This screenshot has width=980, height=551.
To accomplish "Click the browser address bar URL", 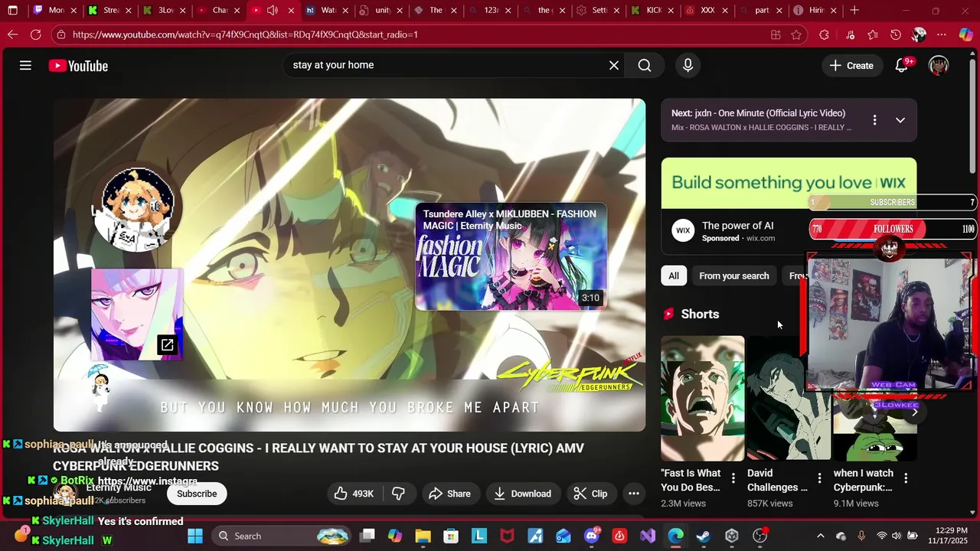I will [245, 34].
